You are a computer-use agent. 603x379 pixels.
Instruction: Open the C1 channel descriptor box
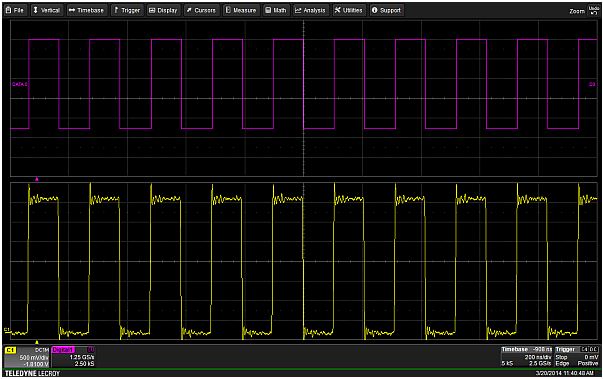[x=27, y=357]
